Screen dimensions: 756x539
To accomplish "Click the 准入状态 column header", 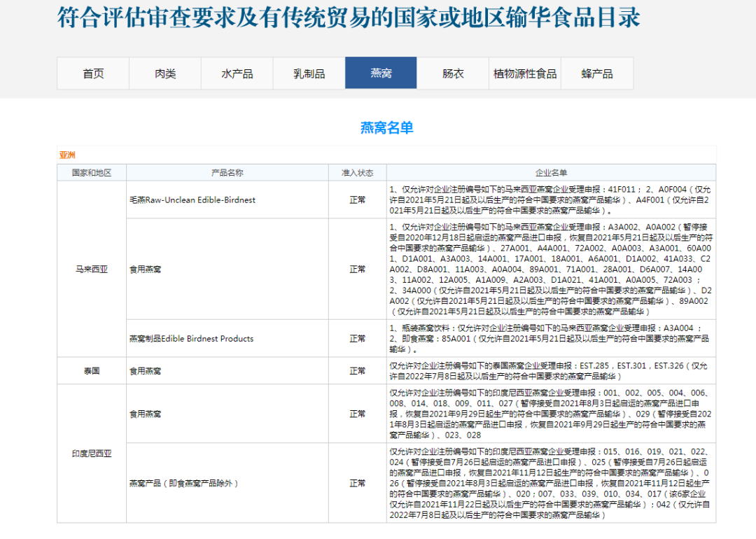I will point(357,173).
